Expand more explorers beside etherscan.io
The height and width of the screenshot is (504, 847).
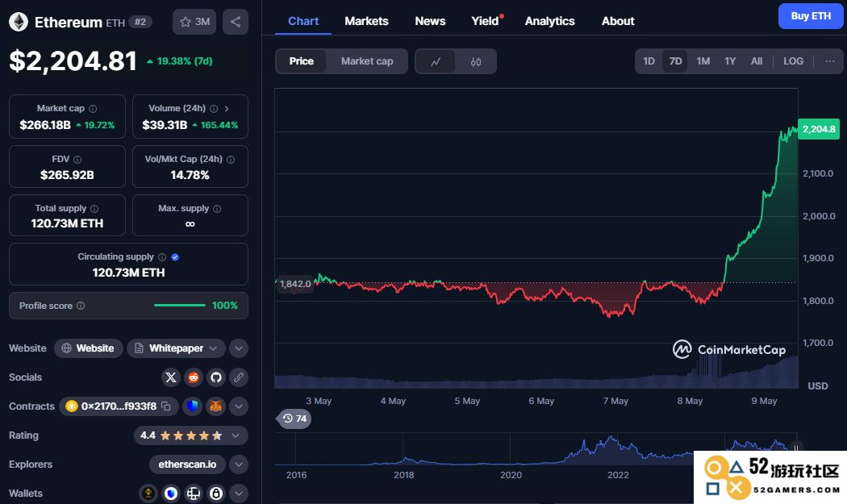[x=239, y=464]
